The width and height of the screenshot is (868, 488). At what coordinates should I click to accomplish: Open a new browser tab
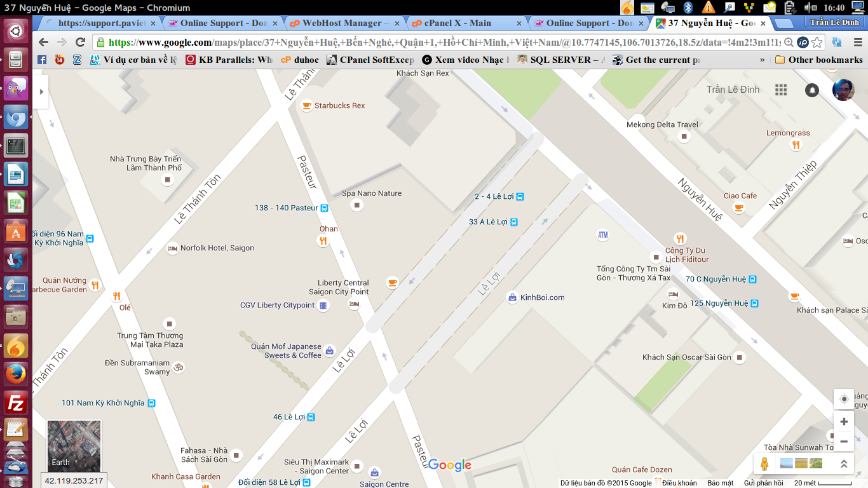[x=783, y=24]
